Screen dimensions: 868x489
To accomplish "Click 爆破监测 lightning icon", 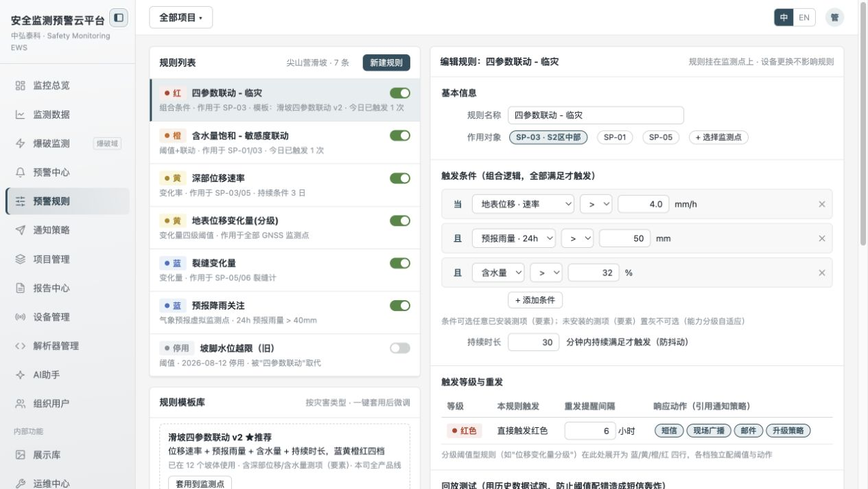I will 21,144.
